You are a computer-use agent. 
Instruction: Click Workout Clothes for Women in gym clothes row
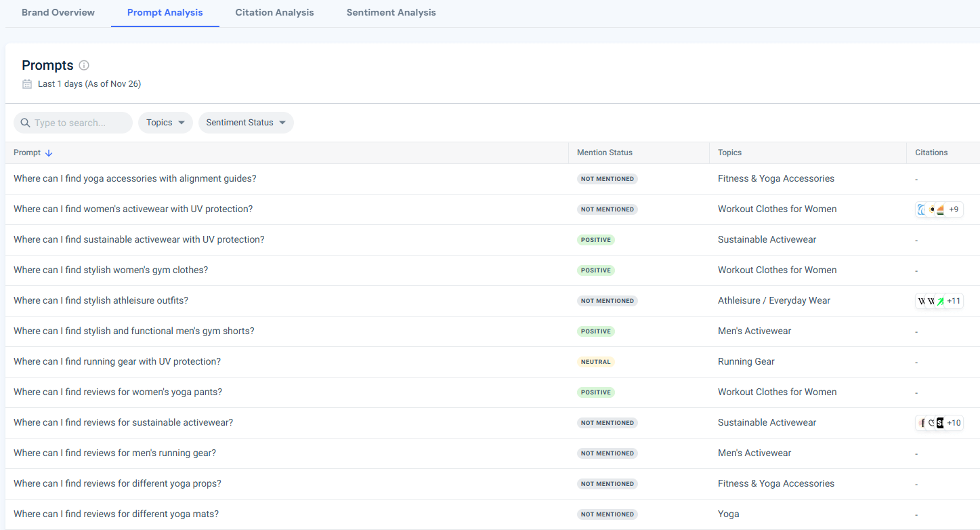tap(777, 270)
